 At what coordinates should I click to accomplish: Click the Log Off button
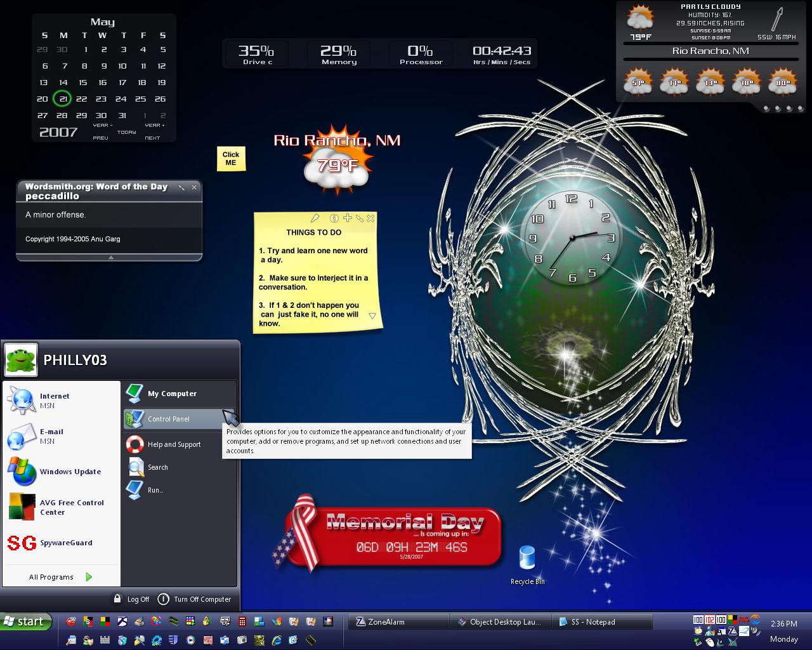pos(131,599)
